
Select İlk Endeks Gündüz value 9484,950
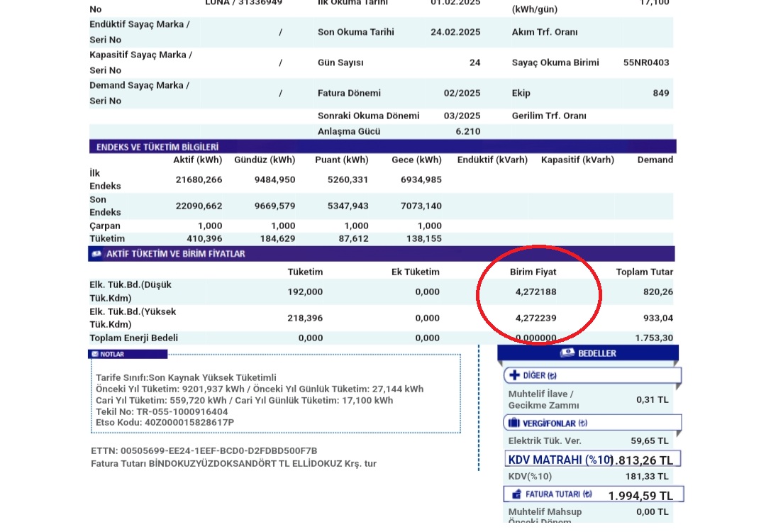[274, 179]
